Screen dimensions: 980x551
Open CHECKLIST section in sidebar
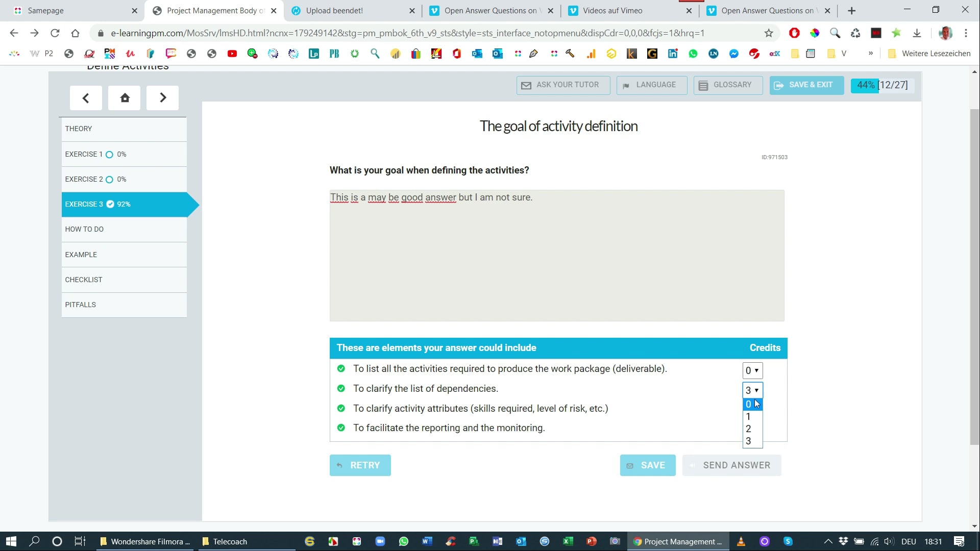pos(124,280)
